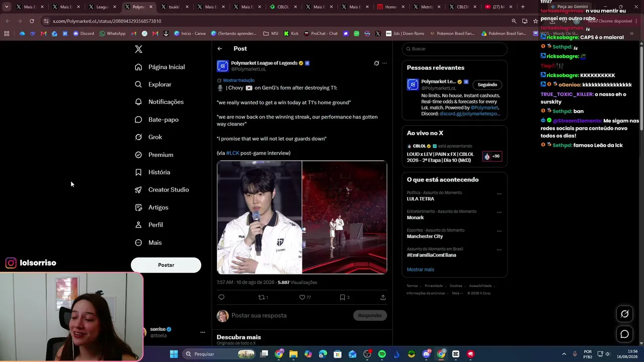Image resolution: width=644 pixels, height=362 pixels.
Task: Open Discord from the taskbar
Action: click(x=426, y=354)
